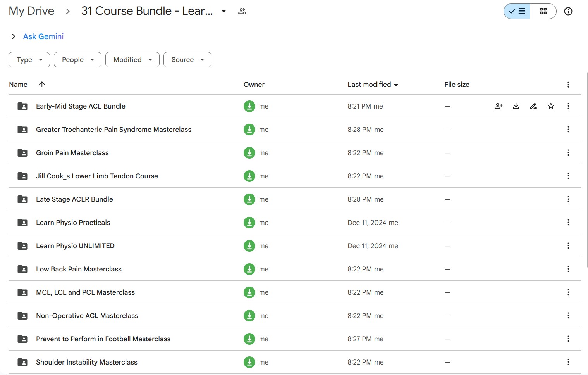Open the Type filter dropdown

[x=29, y=60]
